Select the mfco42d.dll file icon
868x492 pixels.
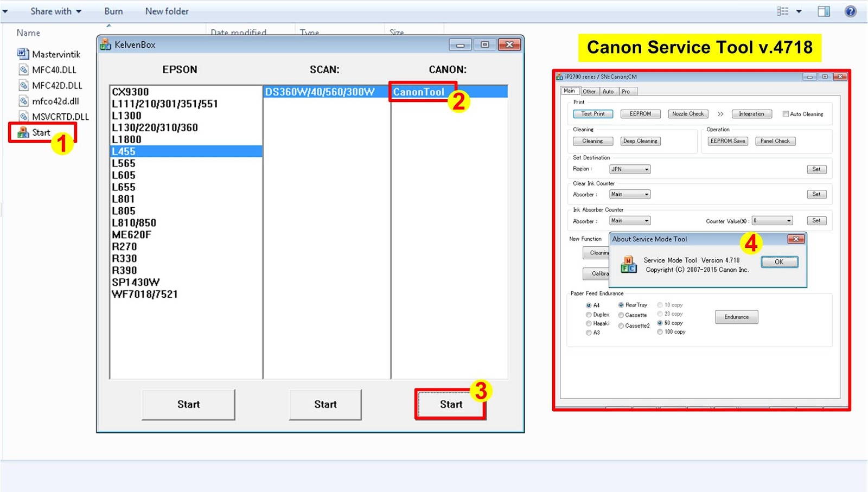point(23,101)
